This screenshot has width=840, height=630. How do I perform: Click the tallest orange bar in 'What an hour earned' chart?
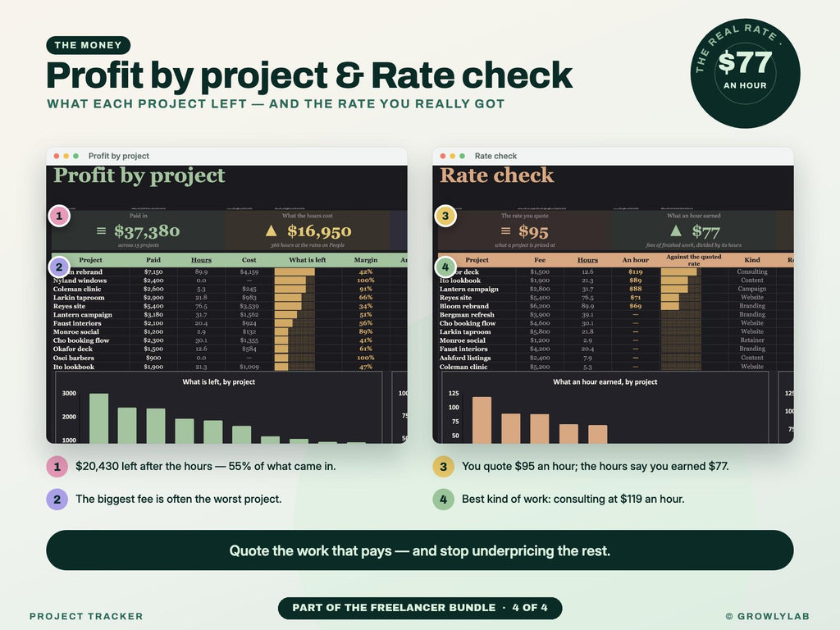pos(482,420)
